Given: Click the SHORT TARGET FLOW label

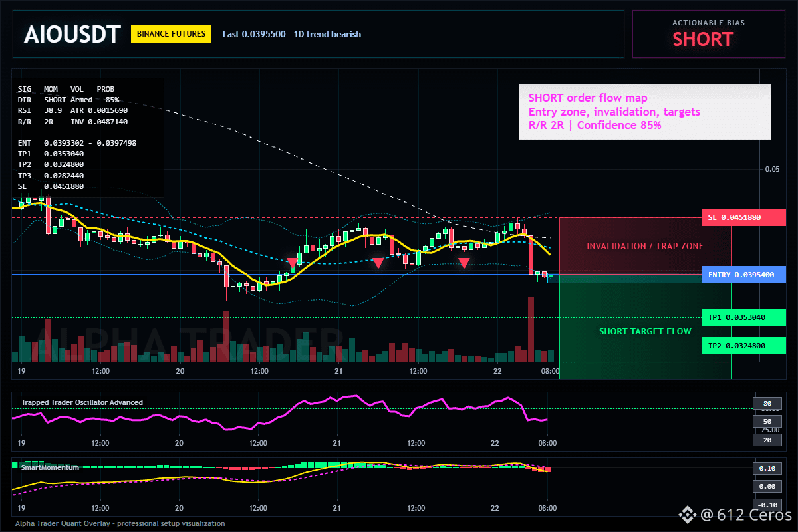Looking at the screenshot, I should click(x=645, y=331).
